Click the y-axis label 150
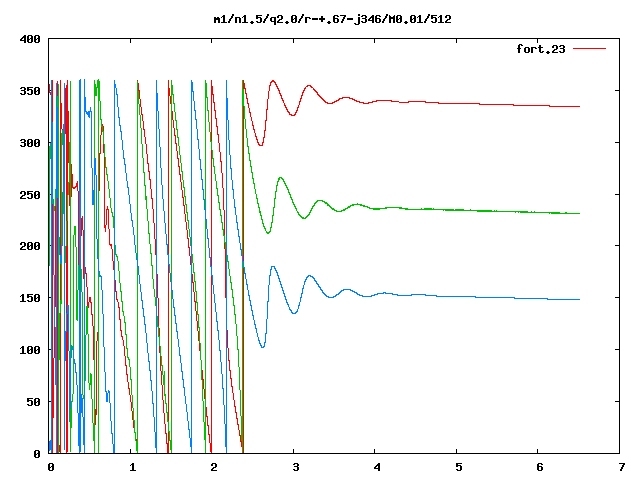640x480 pixels. [30, 298]
